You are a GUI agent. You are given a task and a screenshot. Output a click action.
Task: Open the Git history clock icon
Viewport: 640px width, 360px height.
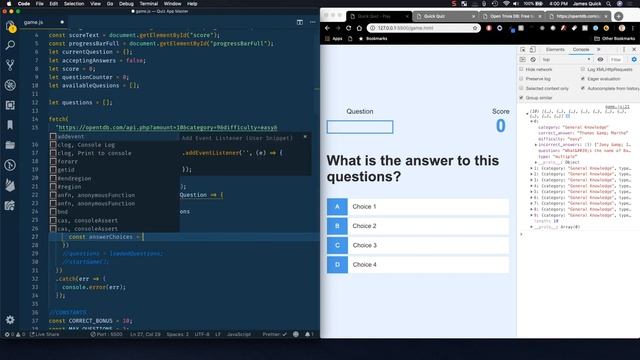10,165
